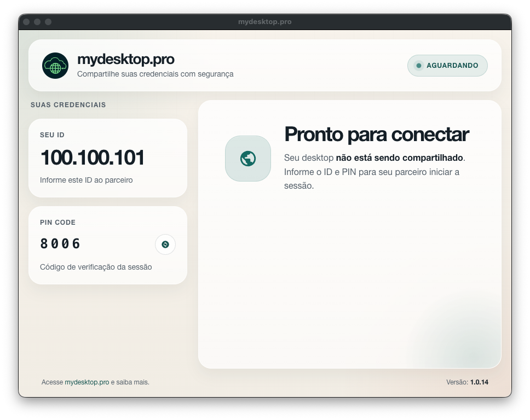This screenshot has width=530, height=420.
Task: Click the SUAS CREDENCIAIS section label
Action: [x=68, y=104]
